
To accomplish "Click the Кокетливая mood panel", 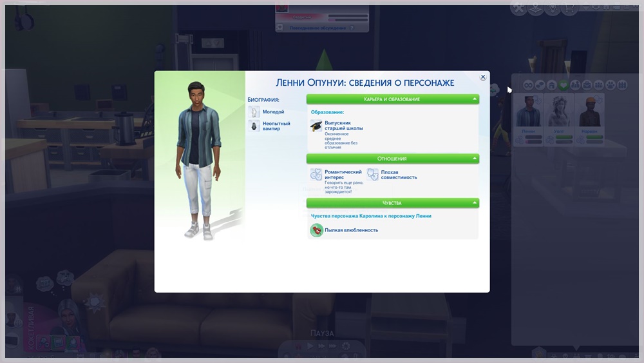I will tap(31, 328).
